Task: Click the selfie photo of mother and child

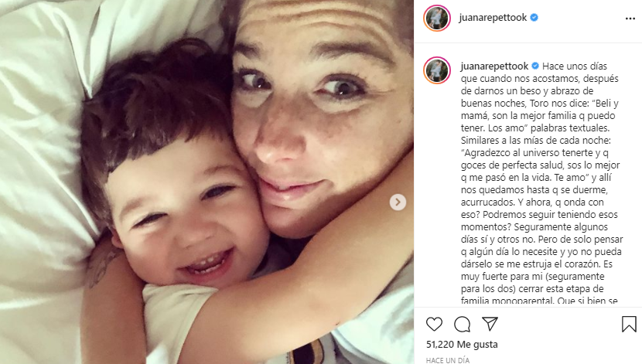Action: click(x=207, y=182)
